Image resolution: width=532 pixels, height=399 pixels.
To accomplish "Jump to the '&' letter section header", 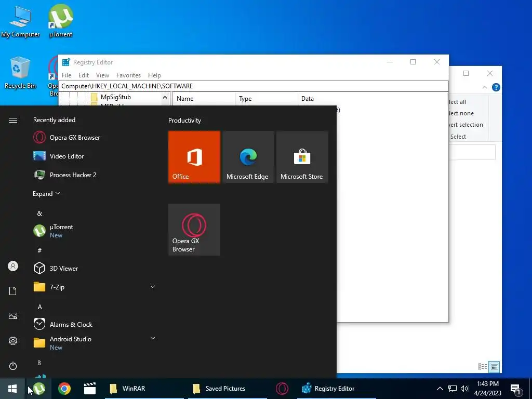I will 39,214.
